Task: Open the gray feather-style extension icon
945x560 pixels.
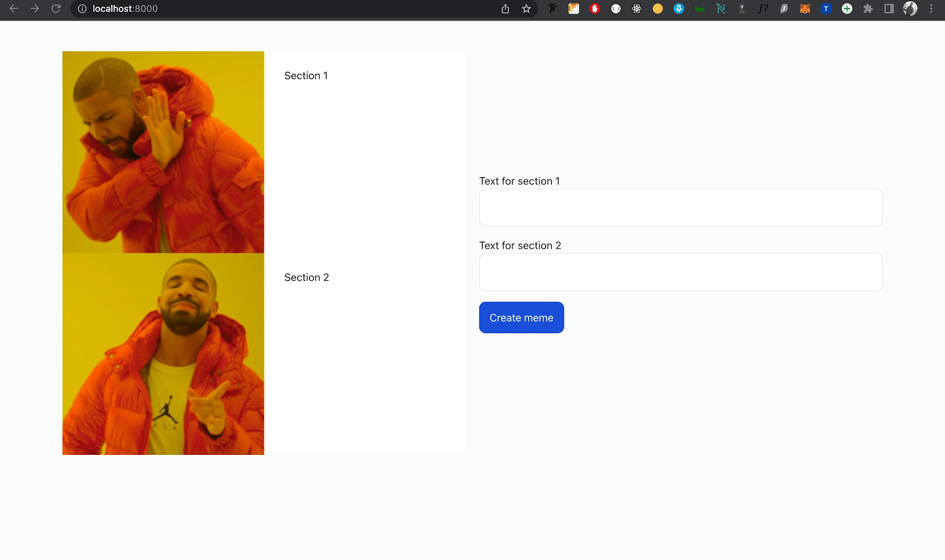Action: point(784,9)
